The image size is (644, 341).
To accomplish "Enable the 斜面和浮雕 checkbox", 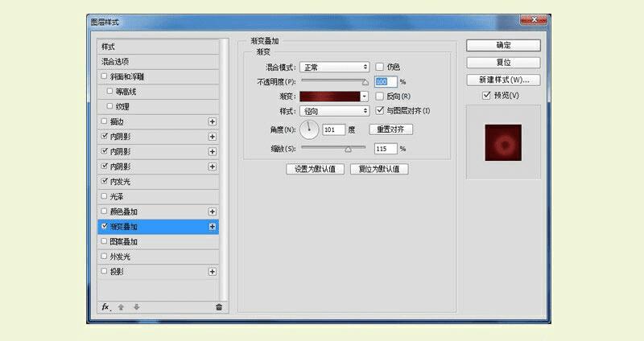I will pyautogui.click(x=104, y=76).
